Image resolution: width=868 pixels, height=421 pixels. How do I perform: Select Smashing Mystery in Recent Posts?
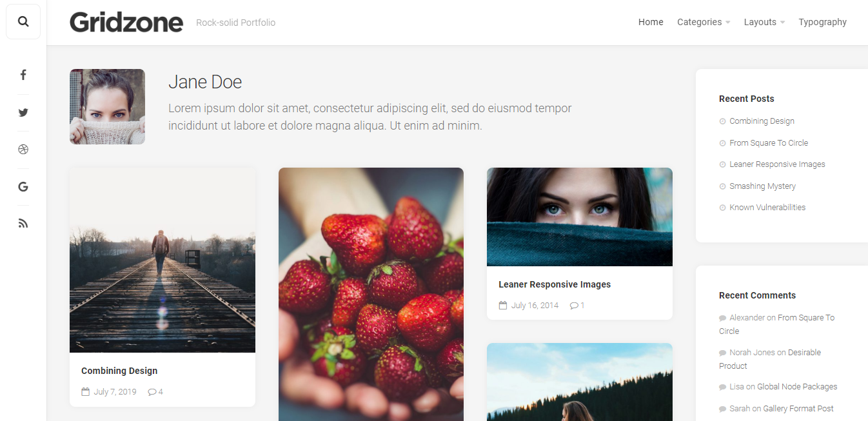(762, 186)
